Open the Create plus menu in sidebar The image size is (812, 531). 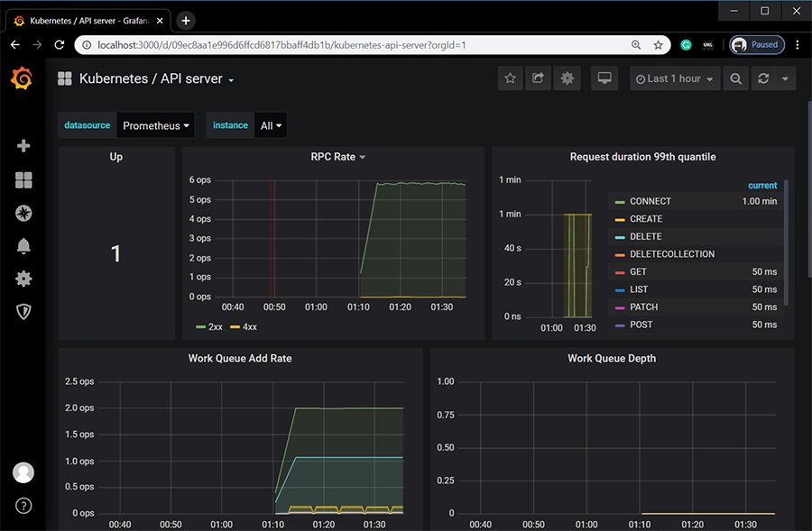pos(23,146)
